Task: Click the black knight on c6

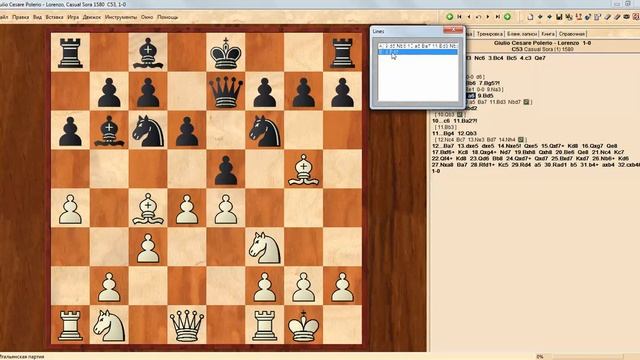Action: point(148,130)
